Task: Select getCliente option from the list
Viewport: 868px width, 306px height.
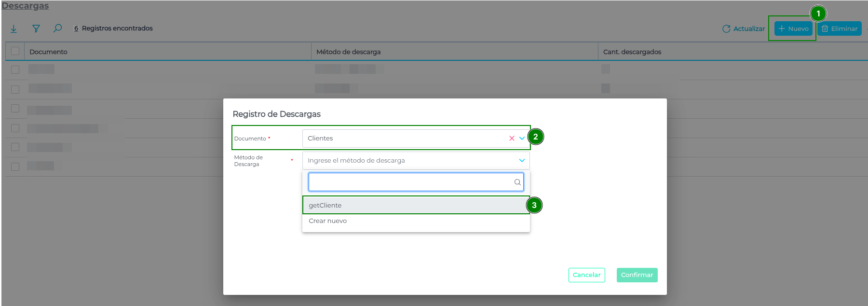Action: (x=325, y=206)
